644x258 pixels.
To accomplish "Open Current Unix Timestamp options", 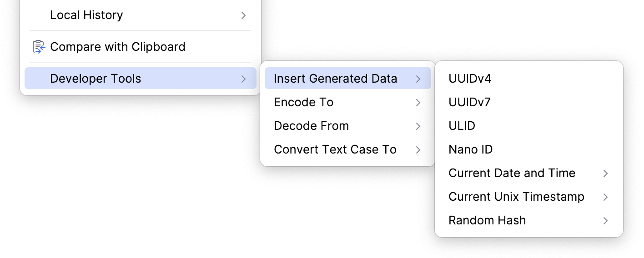I will tap(516, 197).
